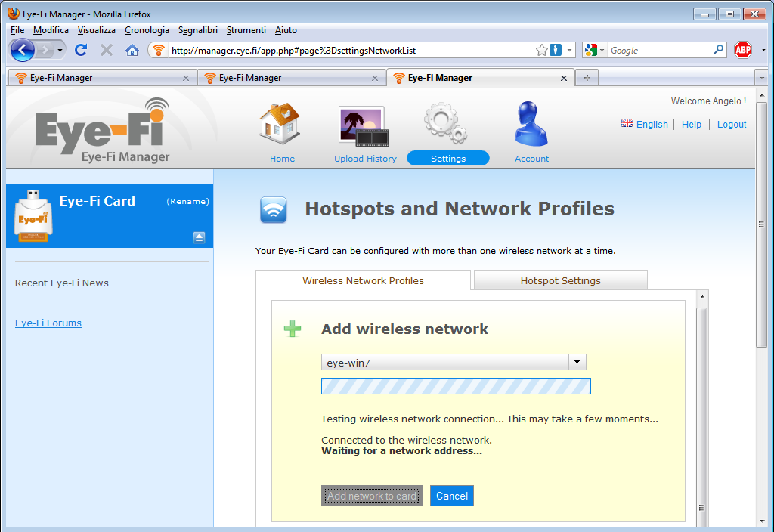The image size is (774, 532).
Task: Click the blue info icon in the address bar
Action: click(556, 50)
